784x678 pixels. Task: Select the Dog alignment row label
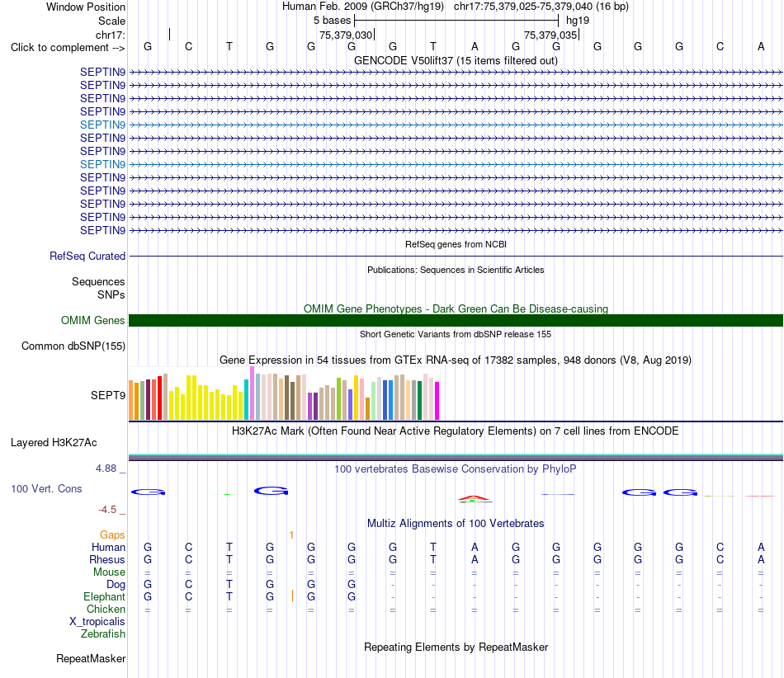tap(116, 585)
